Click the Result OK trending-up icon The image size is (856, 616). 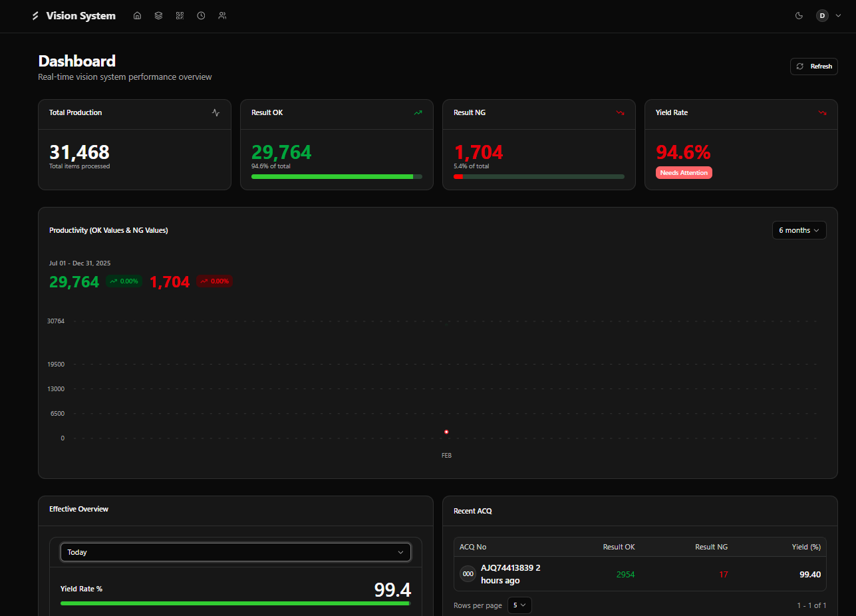tap(418, 113)
